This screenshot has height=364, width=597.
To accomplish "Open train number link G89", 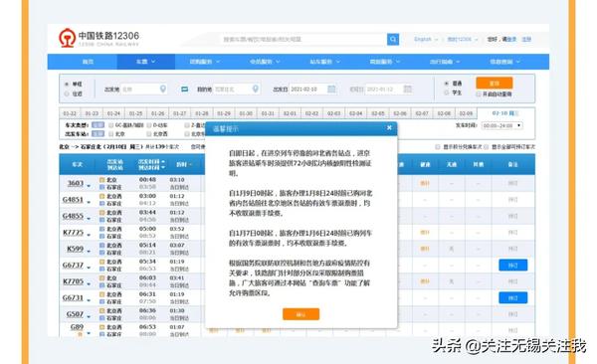I will [77, 327].
